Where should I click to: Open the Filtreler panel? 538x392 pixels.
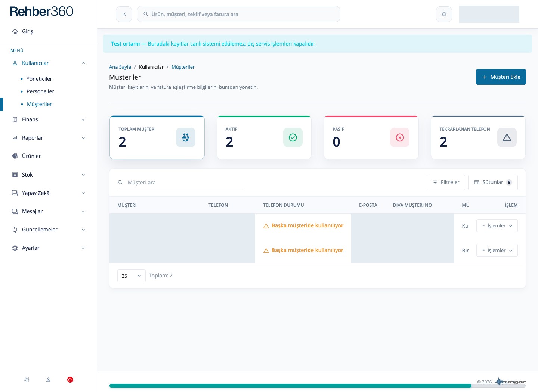pos(446,183)
